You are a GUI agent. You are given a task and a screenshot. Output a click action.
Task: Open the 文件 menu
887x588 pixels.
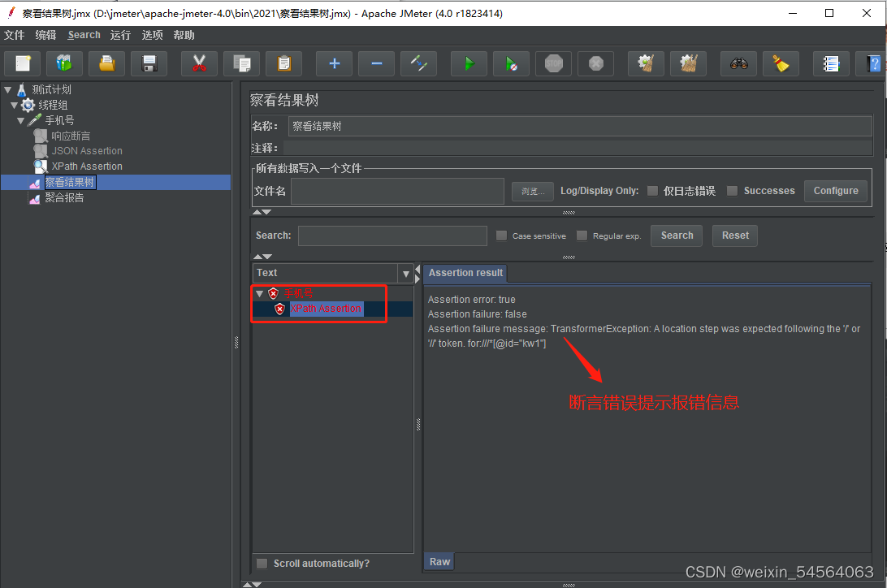tap(14, 35)
